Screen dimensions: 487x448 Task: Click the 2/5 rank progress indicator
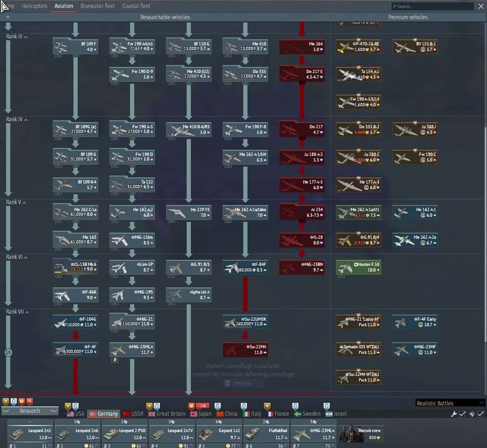pyautogui.click(x=8, y=353)
